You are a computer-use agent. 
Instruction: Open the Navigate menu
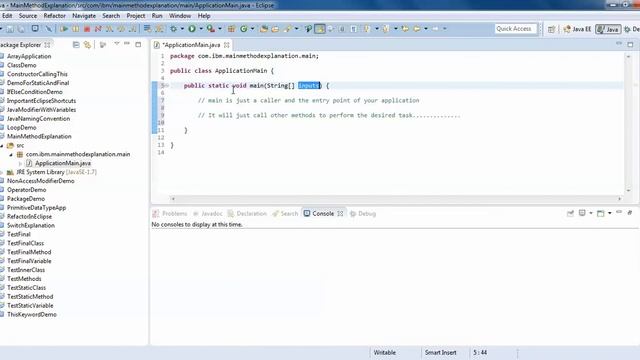(x=84, y=16)
